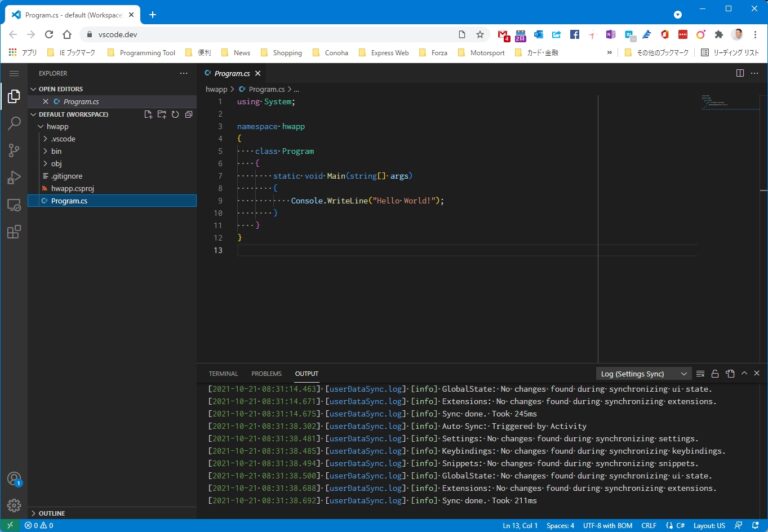Open the Programming Tool bookmark folder
This screenshot has height=532, width=768.
coord(142,52)
